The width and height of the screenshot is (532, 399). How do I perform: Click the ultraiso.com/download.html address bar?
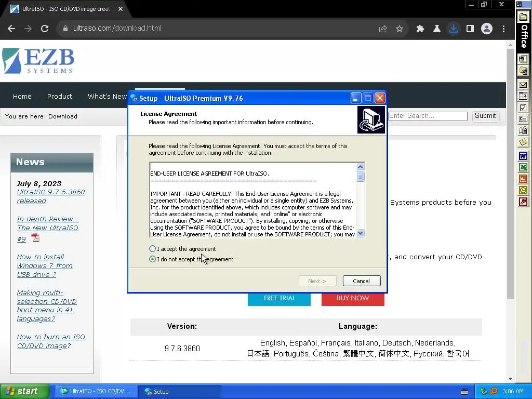pyautogui.click(x=217, y=29)
